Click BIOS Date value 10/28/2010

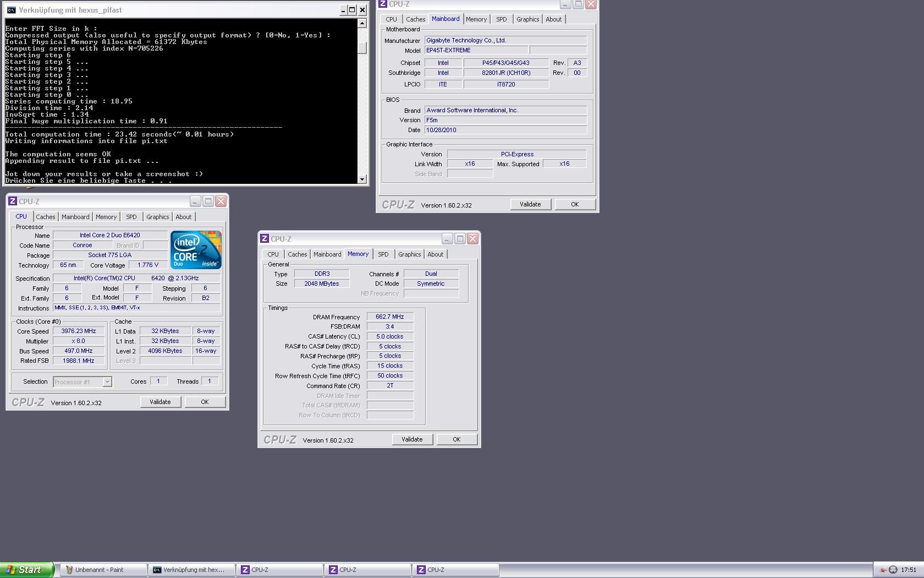tap(505, 130)
